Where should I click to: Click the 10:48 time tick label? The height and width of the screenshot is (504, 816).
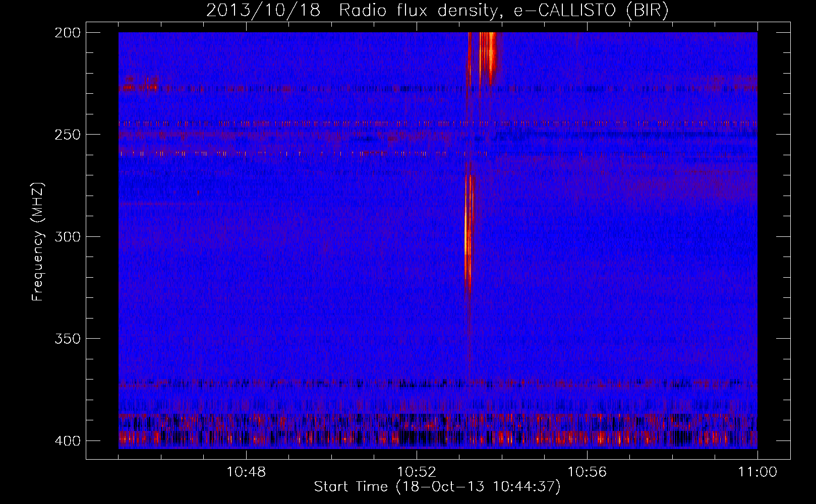[x=246, y=472]
